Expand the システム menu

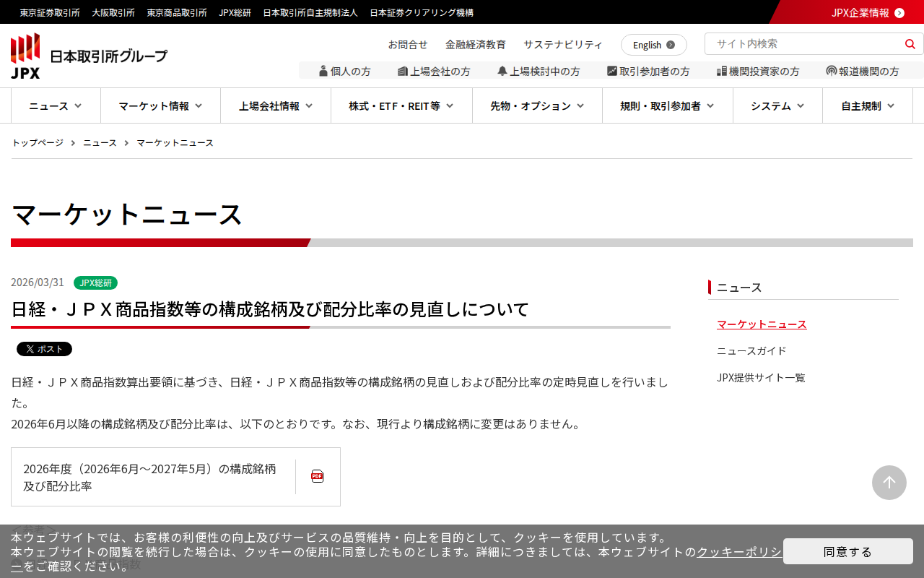point(777,106)
